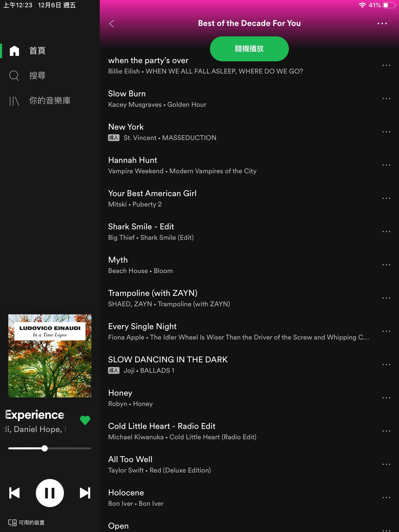Open more options for Hannah Hunt
399x532 pixels.
386,165
